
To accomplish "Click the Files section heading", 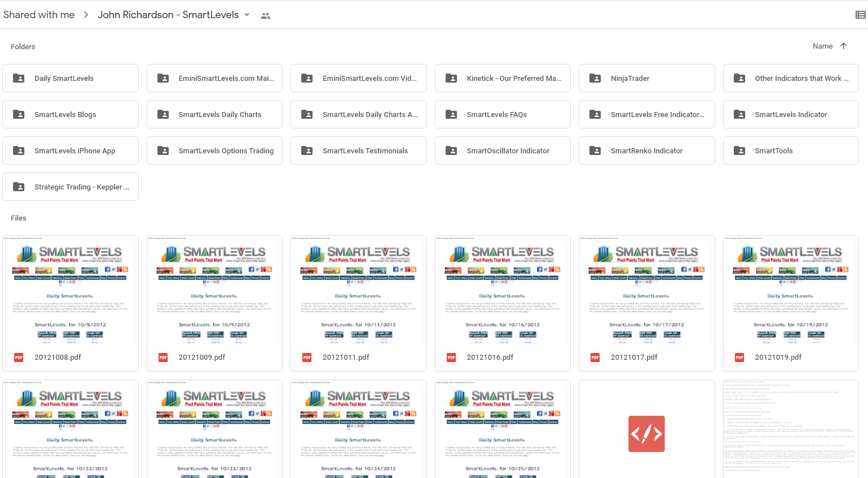I will coord(19,218).
